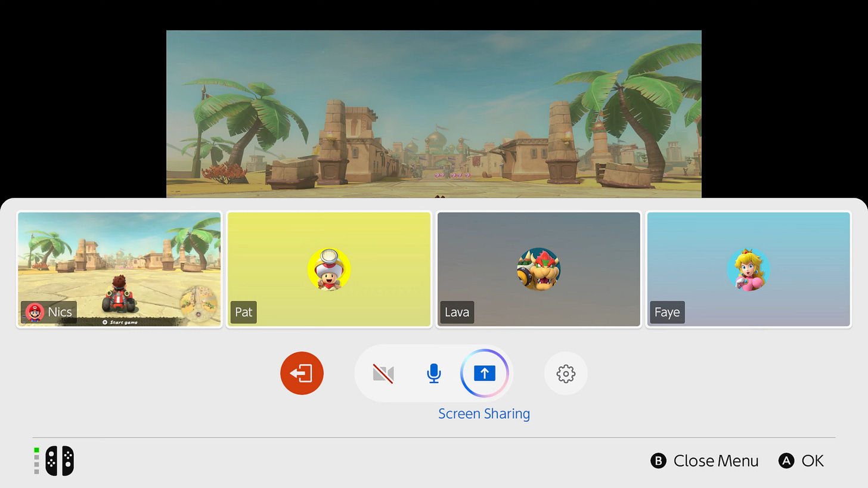This screenshot has width=868, height=488.
Task: Click the Captain Toad avatar
Action: (329, 269)
